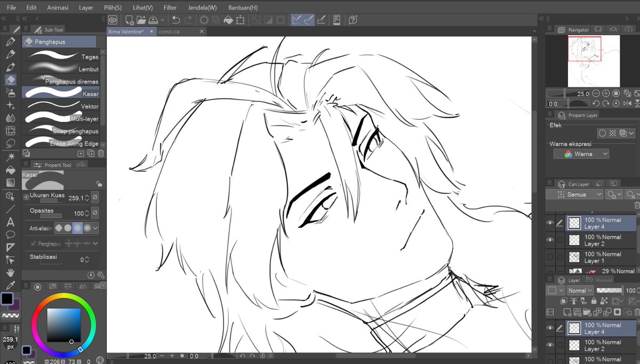Click the Open file folder icon
640x364 pixels.
(141, 20)
